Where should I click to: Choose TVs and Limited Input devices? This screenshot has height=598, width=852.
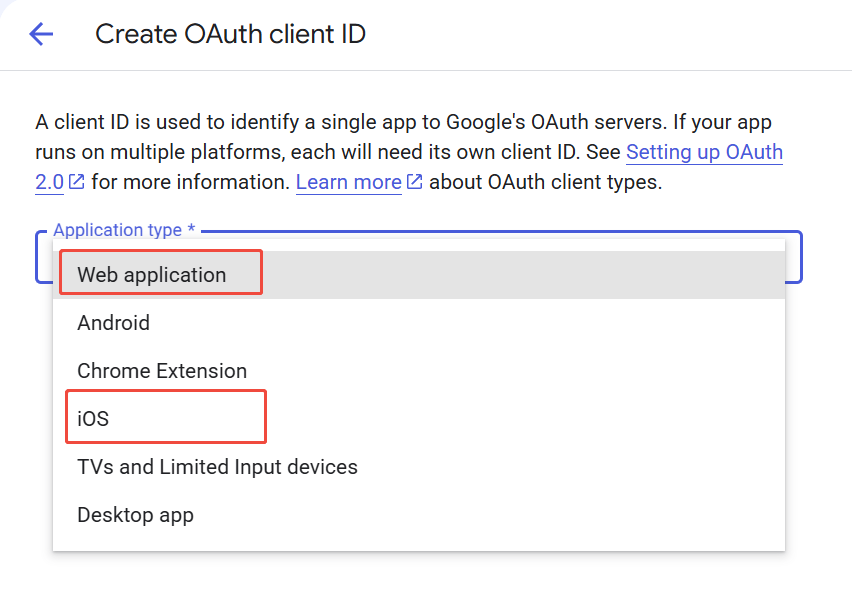419,467
